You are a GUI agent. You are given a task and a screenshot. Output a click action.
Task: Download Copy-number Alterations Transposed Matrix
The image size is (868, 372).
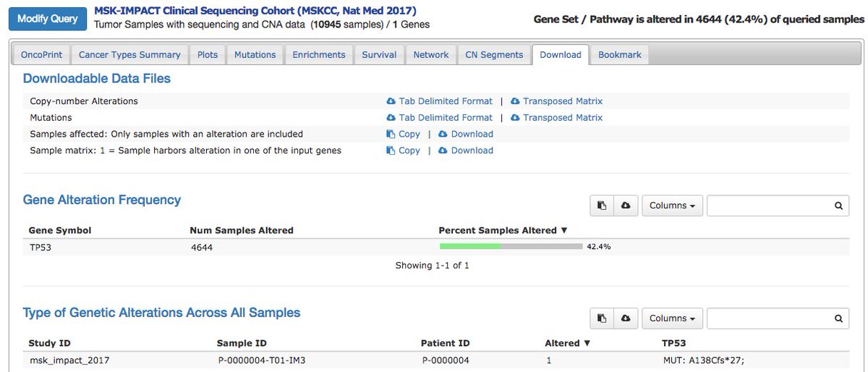point(556,101)
